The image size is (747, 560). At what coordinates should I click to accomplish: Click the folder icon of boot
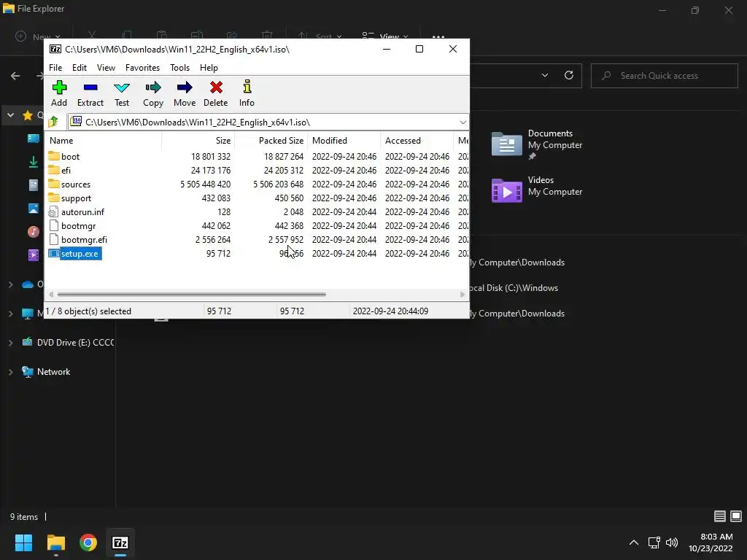(54, 156)
